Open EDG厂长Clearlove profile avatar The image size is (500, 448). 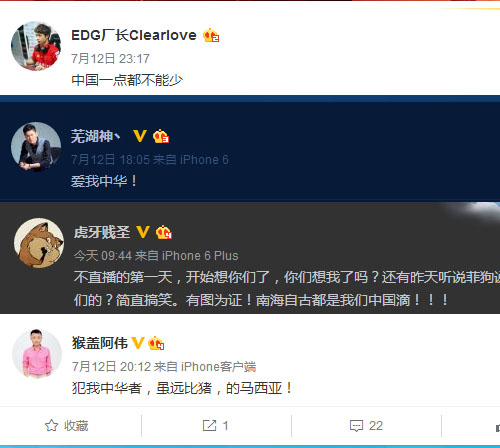pyautogui.click(x=36, y=46)
